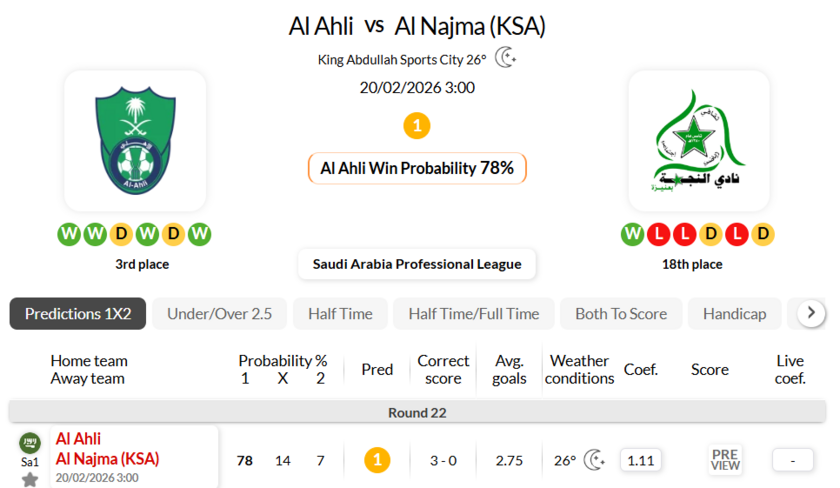Click the Al Ahli club crest logo
The image size is (840, 488).
(x=135, y=138)
